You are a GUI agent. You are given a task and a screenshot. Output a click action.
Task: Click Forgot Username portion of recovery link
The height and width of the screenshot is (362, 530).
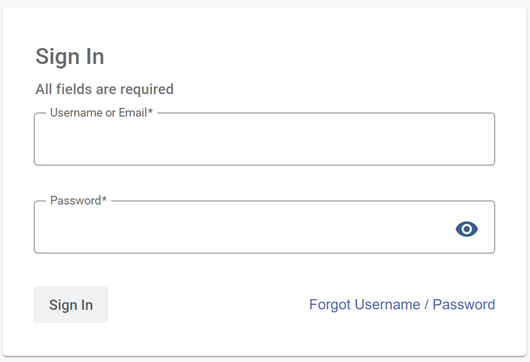(x=364, y=305)
